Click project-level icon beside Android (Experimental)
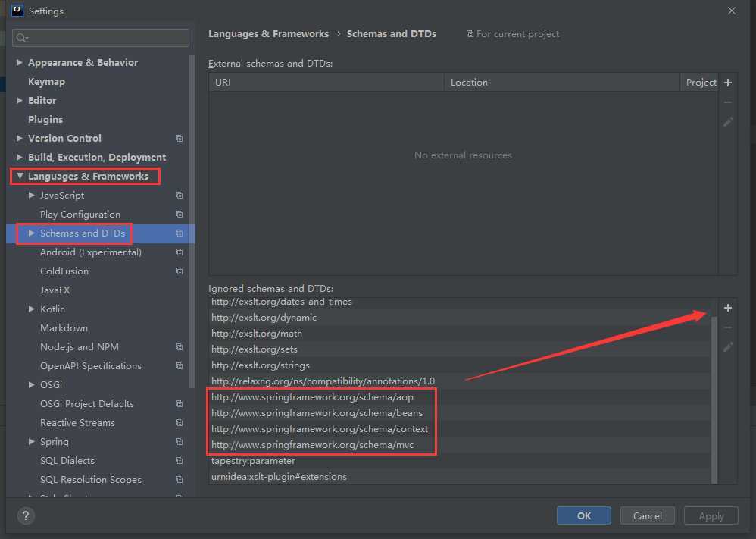The width and height of the screenshot is (756, 539). pos(179,252)
